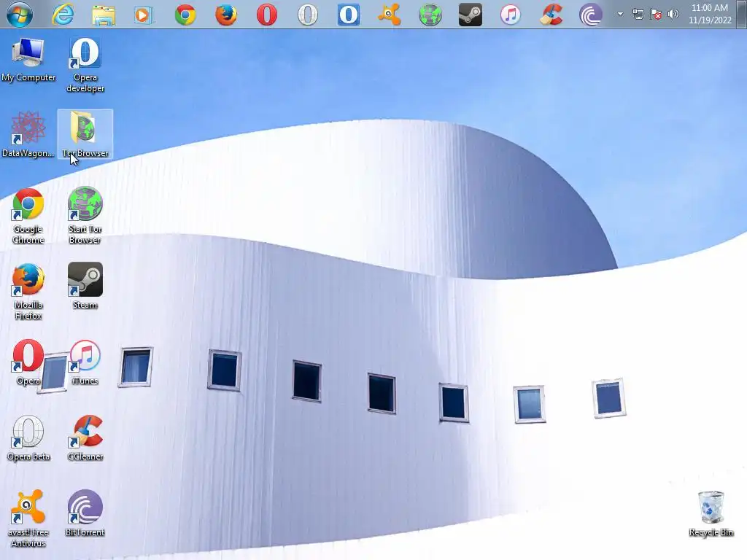Select BitTorrent desktop shortcut

[85, 513]
